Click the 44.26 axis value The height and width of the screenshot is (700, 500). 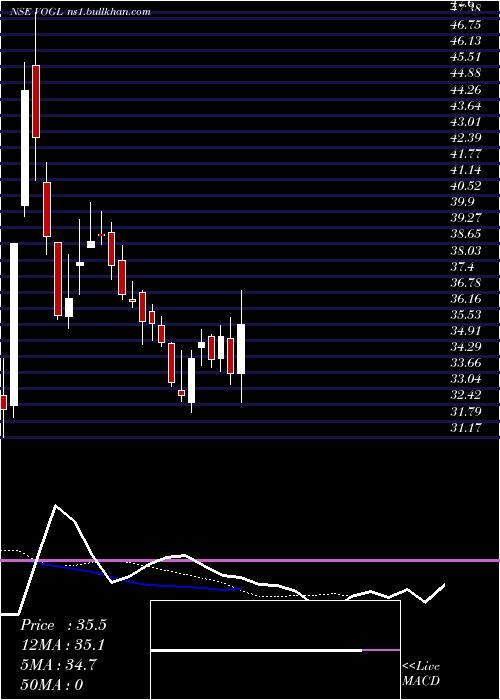point(466,90)
